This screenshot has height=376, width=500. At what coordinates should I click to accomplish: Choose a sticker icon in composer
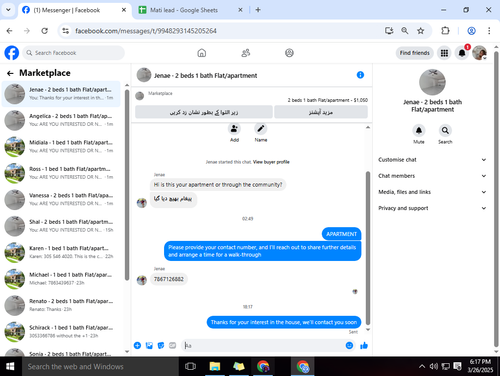point(161,345)
